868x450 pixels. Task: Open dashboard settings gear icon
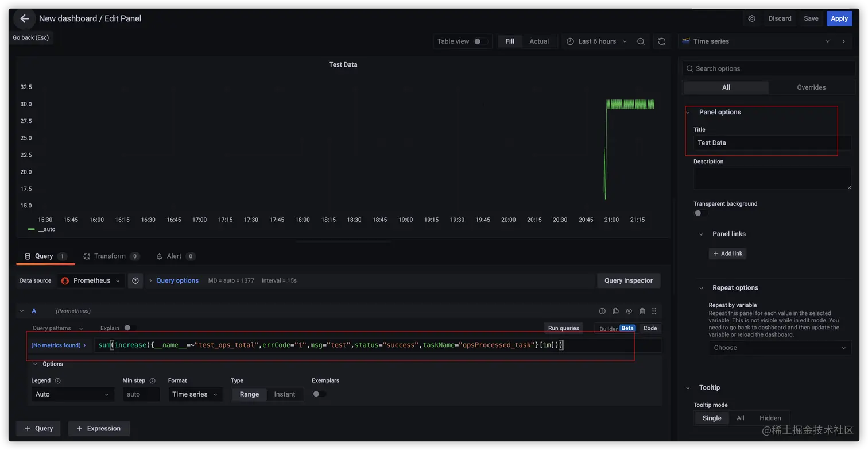click(751, 18)
